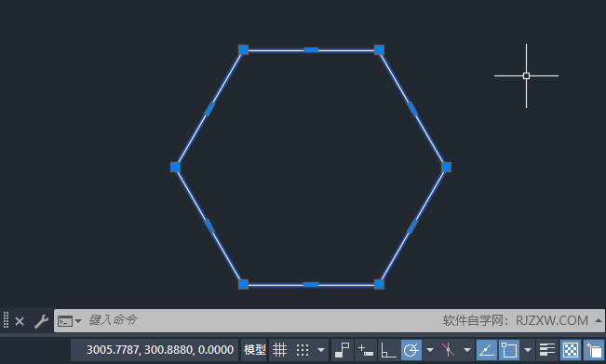606x364 pixels.
Task: Toggle ortho mode icon
Action: (388, 350)
